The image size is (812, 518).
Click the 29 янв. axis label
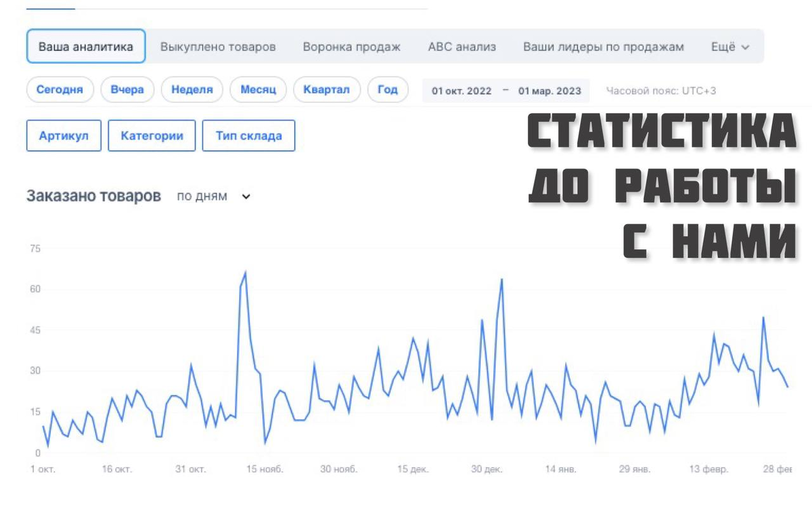[x=635, y=469]
